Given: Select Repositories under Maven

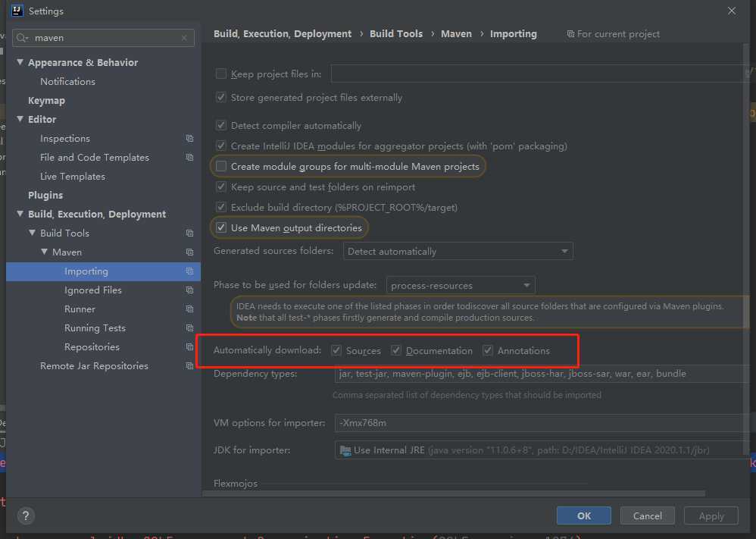Looking at the screenshot, I should pyautogui.click(x=92, y=347).
